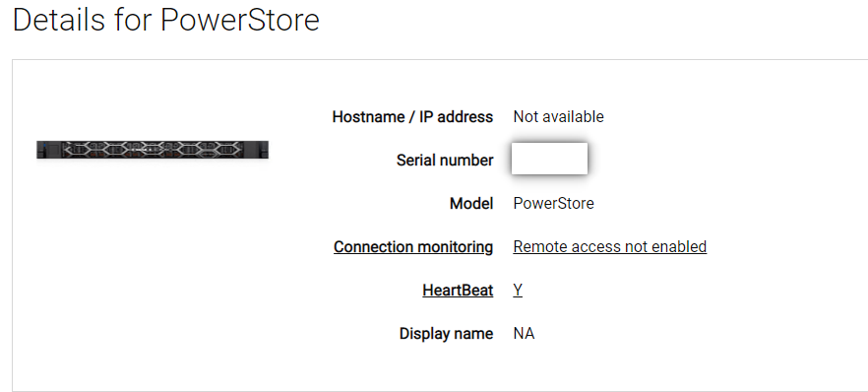
Task: Open the HeartBeat label link
Action: (458, 291)
